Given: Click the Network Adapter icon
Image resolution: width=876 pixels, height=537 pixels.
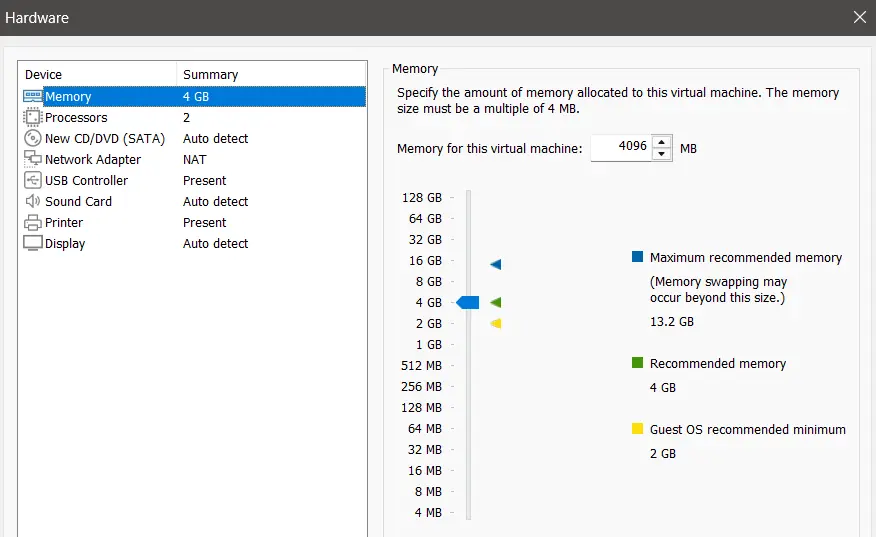Looking at the screenshot, I should [32, 160].
